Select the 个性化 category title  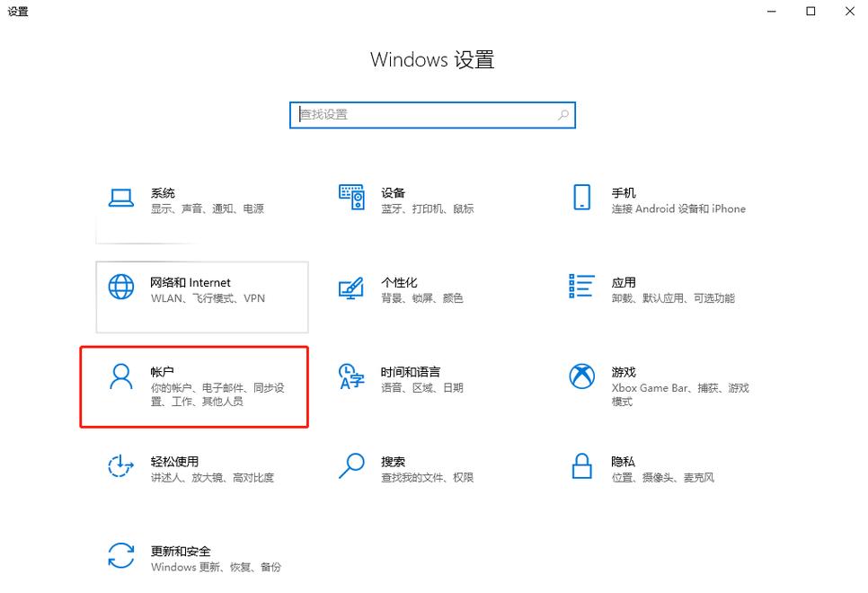click(x=399, y=282)
